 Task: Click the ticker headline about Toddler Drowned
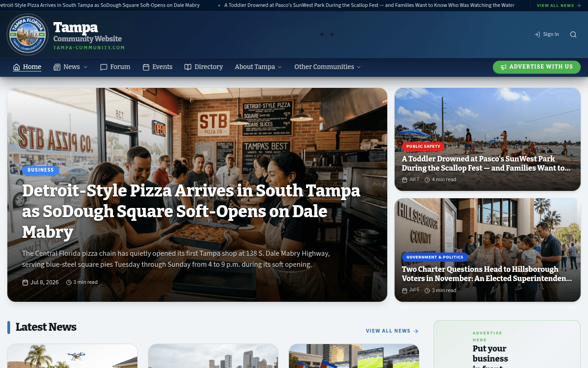click(369, 6)
